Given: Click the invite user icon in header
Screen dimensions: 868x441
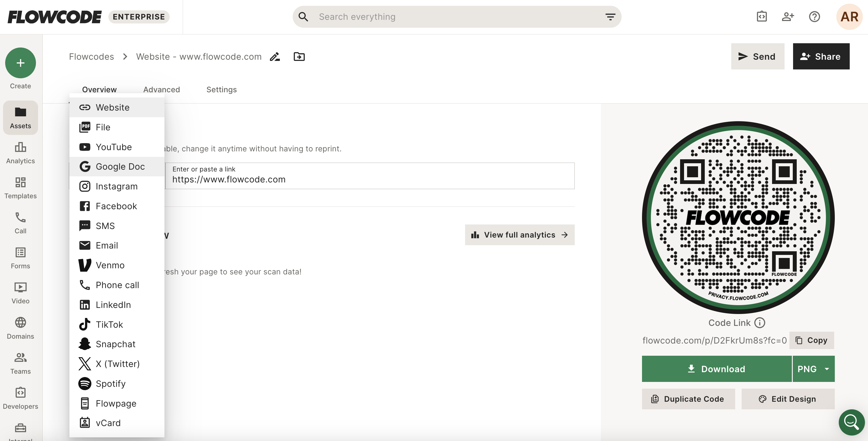Looking at the screenshot, I should pyautogui.click(x=788, y=16).
